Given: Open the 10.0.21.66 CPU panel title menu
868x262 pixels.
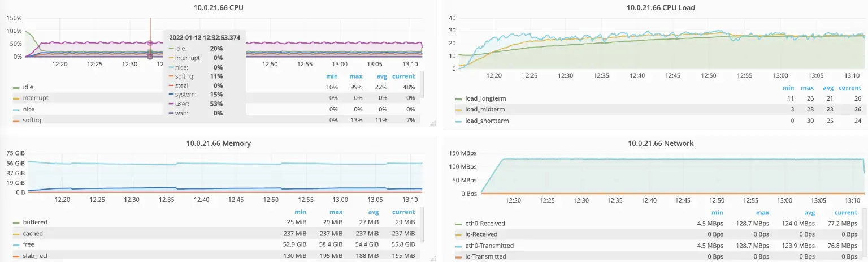Looking at the screenshot, I should (219, 8).
